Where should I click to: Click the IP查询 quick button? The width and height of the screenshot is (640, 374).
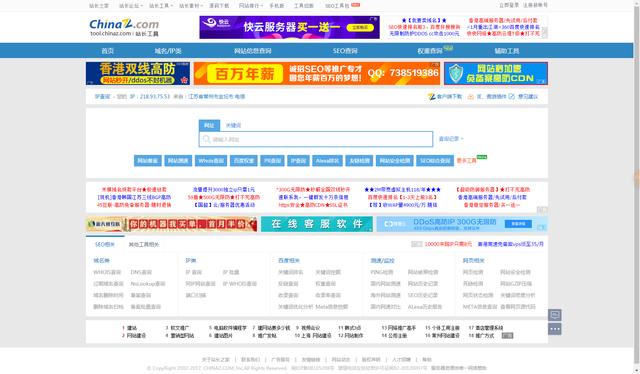point(298,161)
